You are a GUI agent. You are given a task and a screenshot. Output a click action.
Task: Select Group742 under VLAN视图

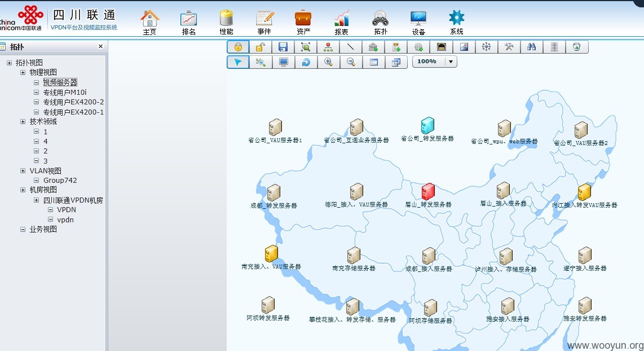tap(60, 181)
